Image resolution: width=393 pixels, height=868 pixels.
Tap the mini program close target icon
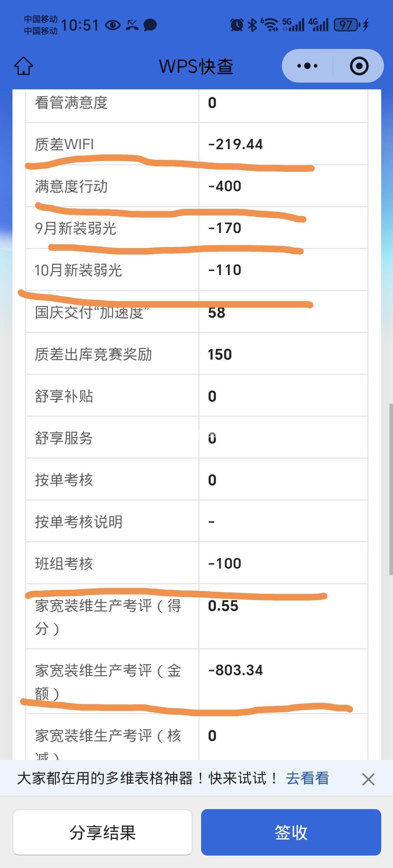click(359, 66)
